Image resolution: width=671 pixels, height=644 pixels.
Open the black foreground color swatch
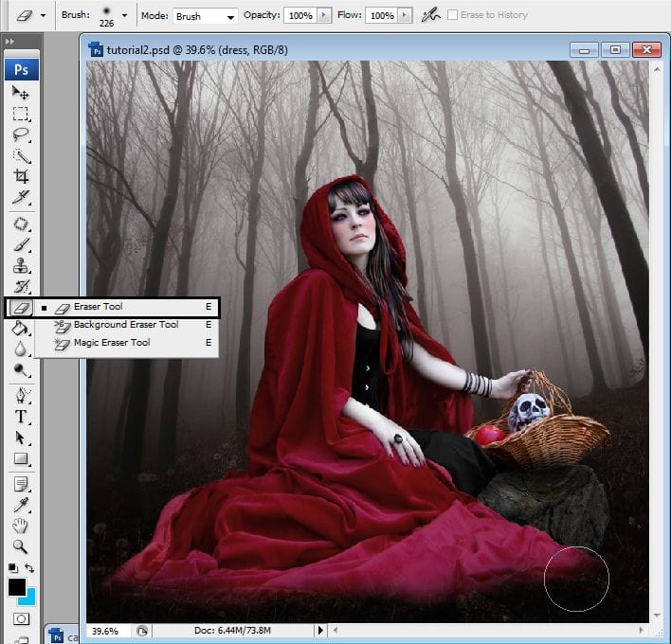pos(16,588)
